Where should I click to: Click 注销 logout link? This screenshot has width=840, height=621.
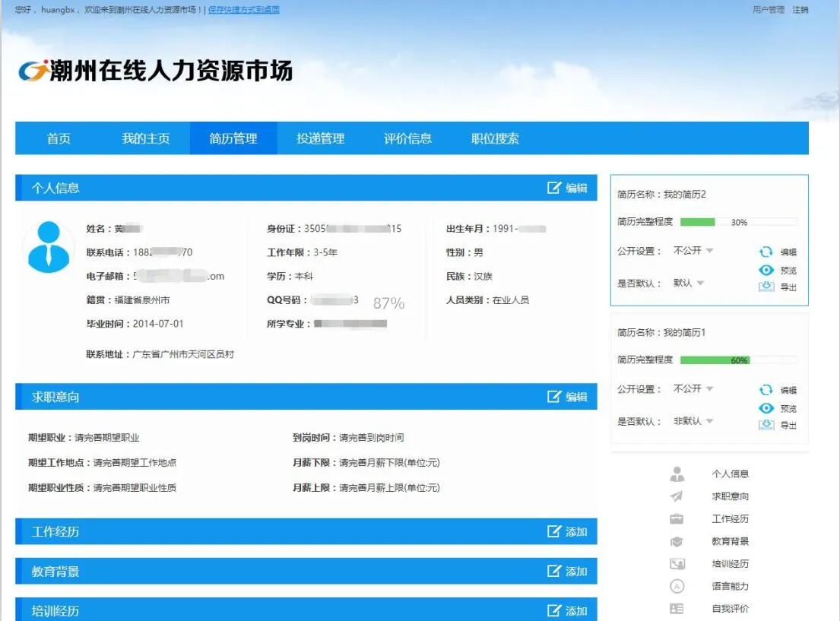[800, 10]
